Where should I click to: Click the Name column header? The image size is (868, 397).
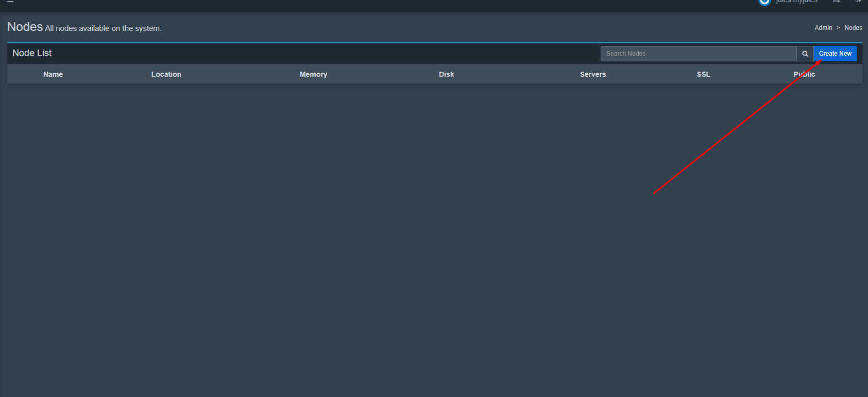coord(53,74)
